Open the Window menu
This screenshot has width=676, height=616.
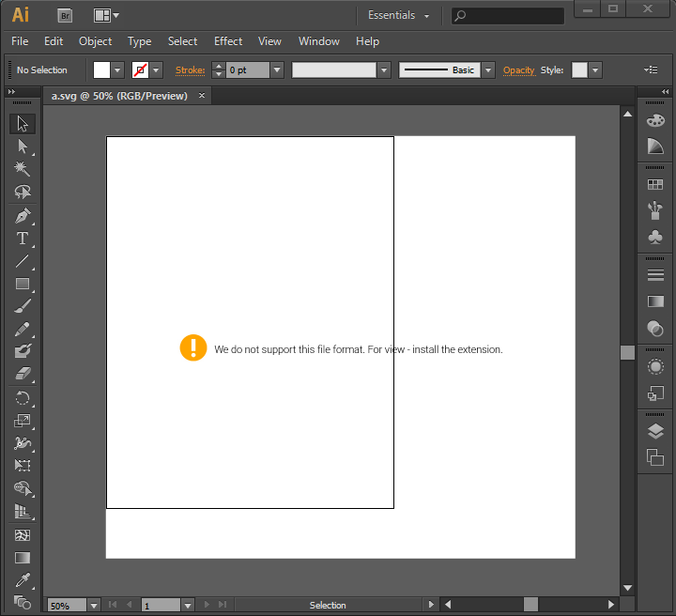(x=319, y=41)
